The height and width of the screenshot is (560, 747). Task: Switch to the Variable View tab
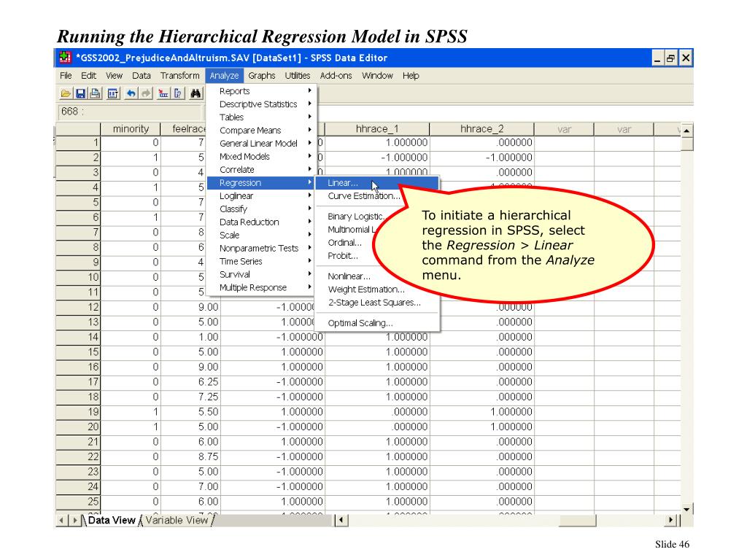pos(177,521)
